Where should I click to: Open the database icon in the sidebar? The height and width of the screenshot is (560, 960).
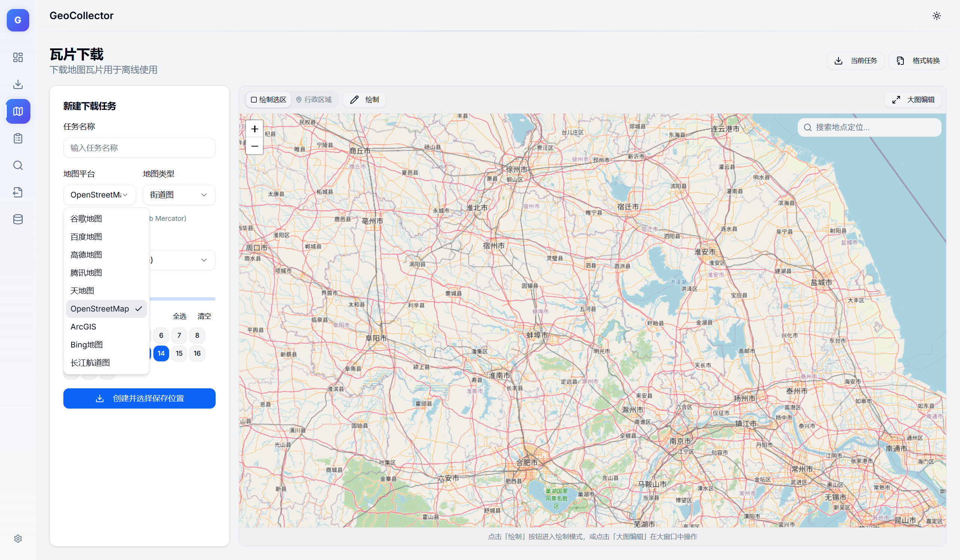pos(18,219)
